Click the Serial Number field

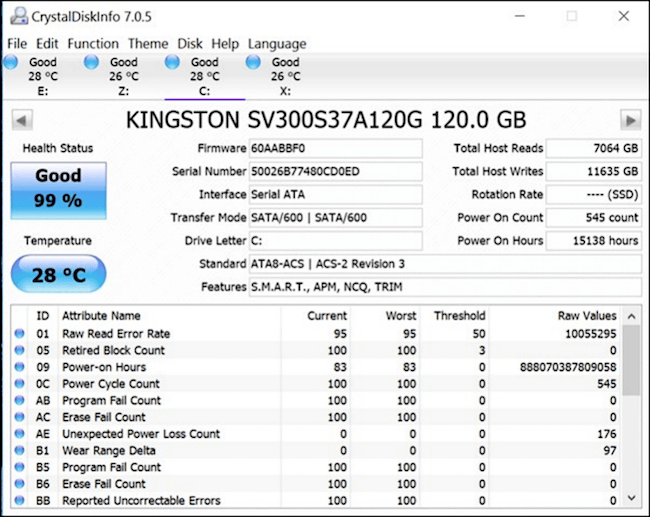pyautogui.click(x=335, y=172)
